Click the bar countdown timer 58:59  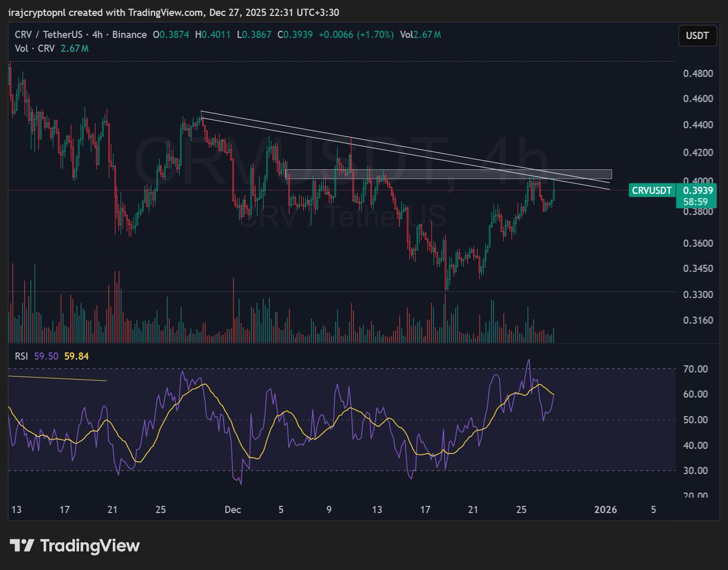pos(695,202)
